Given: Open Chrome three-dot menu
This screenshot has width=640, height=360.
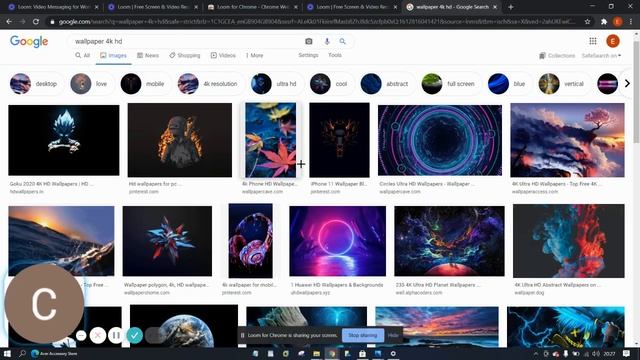Looking at the screenshot, I should point(631,22).
